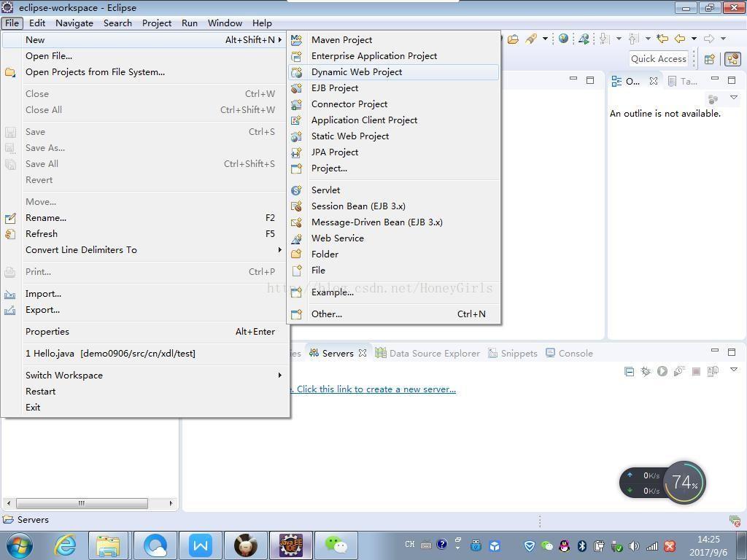The width and height of the screenshot is (747, 560).
Task: Choose Dynamic Web Project from New submenu
Action: (356, 72)
